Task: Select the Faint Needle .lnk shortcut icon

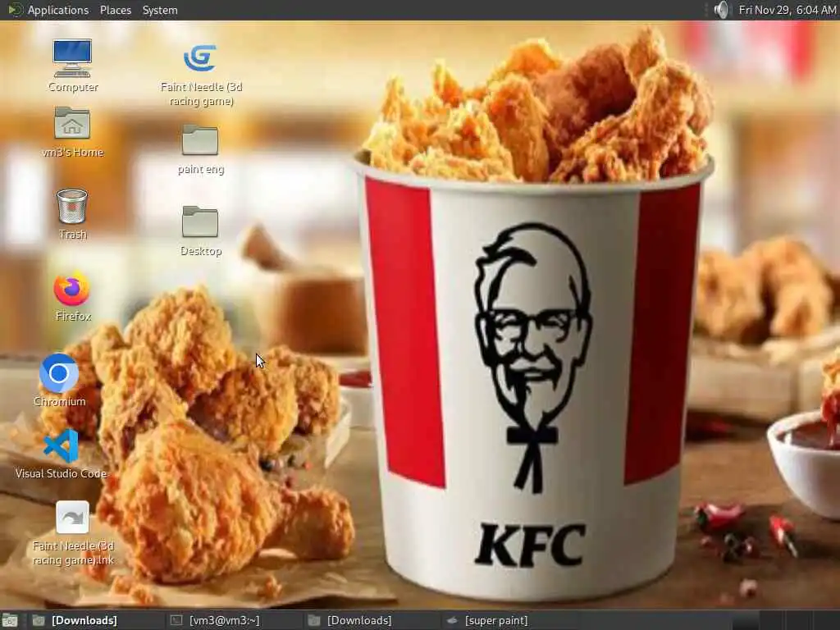Action: tap(72, 518)
